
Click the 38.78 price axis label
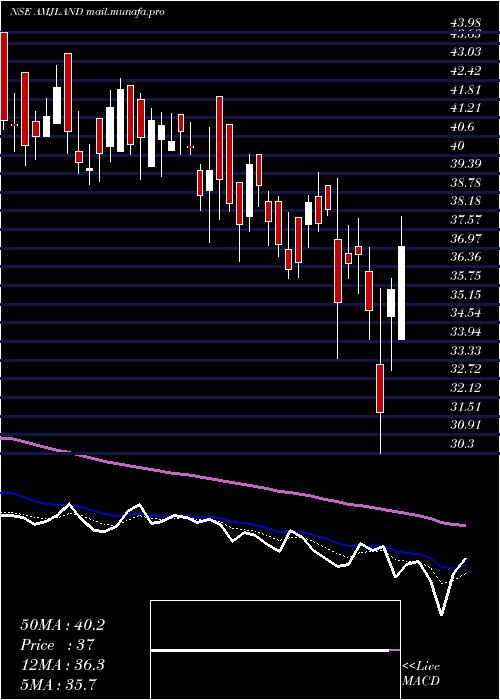[466, 183]
